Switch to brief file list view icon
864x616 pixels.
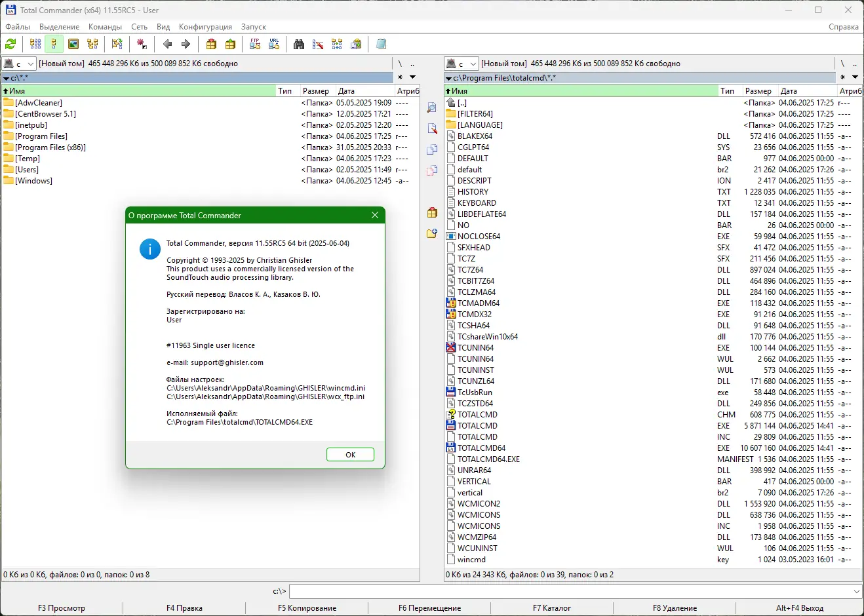[x=35, y=44]
